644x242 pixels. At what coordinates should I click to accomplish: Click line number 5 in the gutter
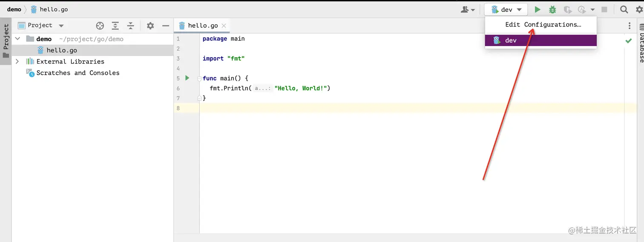(178, 78)
